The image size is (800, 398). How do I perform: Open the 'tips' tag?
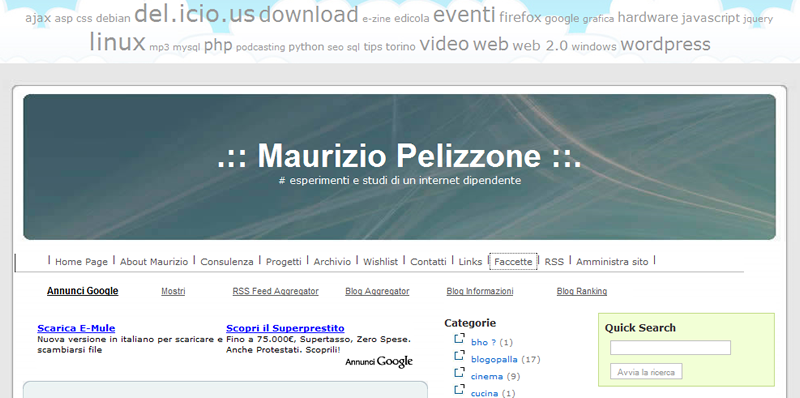(372, 47)
